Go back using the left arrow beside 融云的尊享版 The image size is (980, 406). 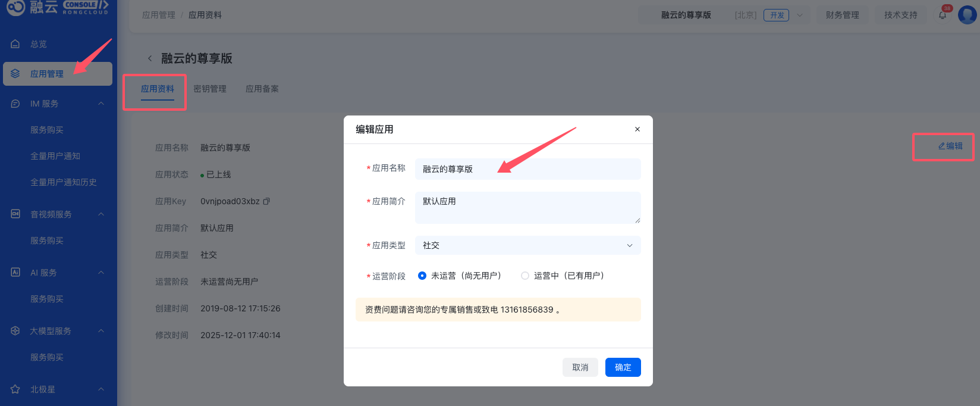click(x=150, y=58)
